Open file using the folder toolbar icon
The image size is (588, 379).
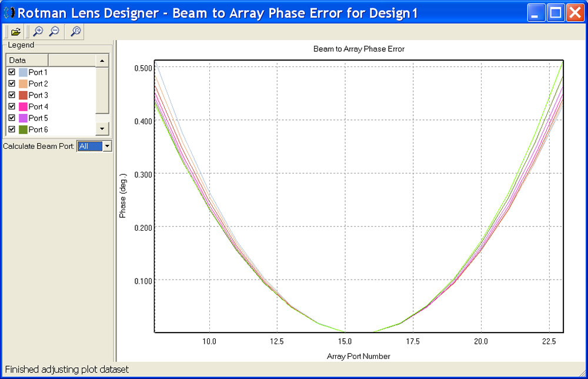coord(15,32)
